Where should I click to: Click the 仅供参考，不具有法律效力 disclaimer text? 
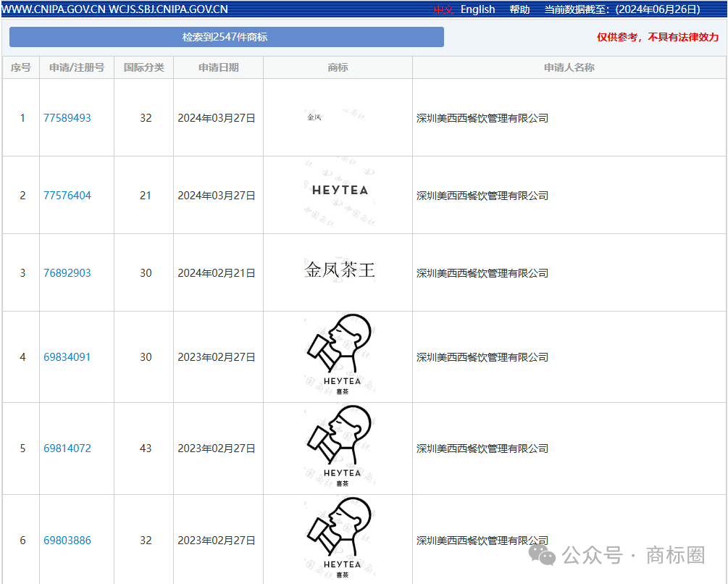pos(658,37)
